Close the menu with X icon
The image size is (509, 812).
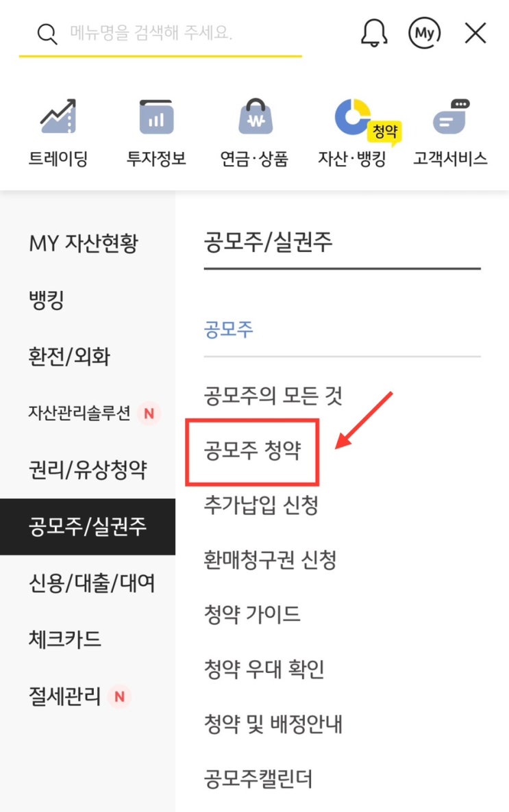(x=475, y=33)
